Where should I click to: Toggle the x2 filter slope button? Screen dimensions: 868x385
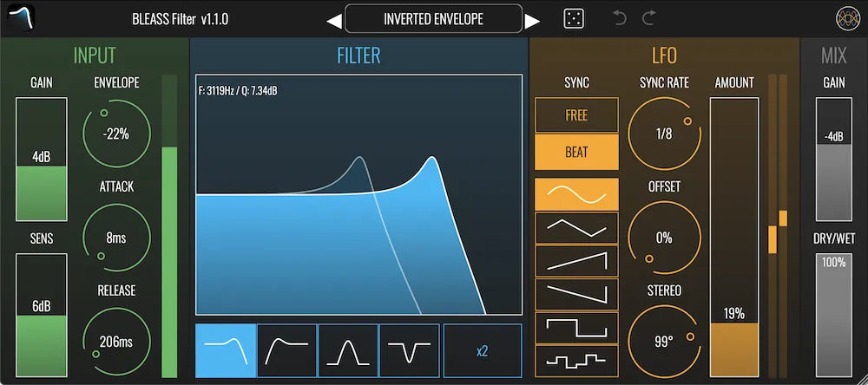click(x=482, y=350)
